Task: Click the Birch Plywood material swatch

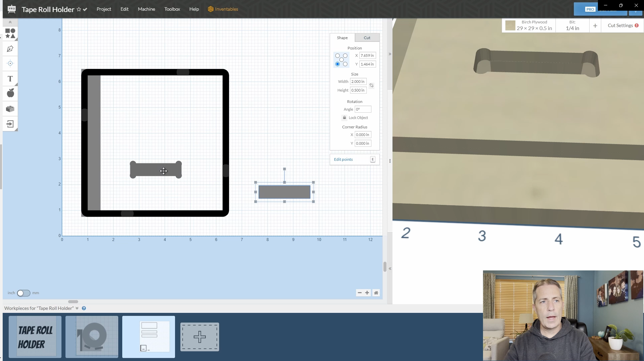Action: (510, 25)
